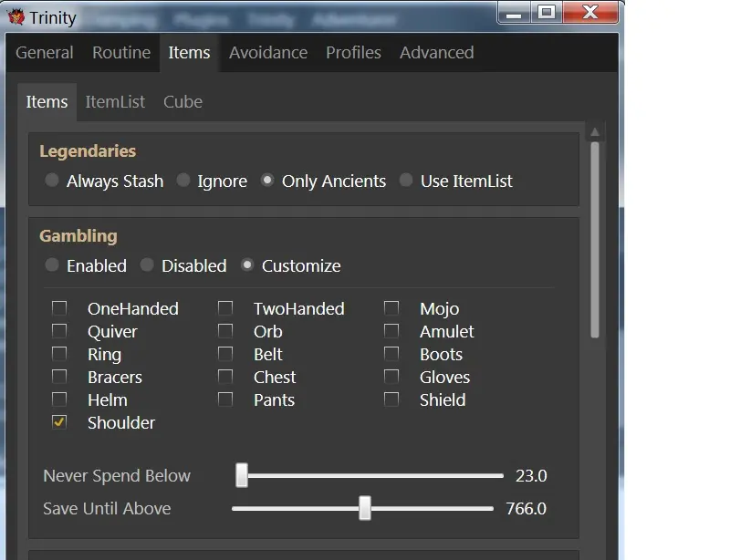Tick the Gloves checkbox

391,376
